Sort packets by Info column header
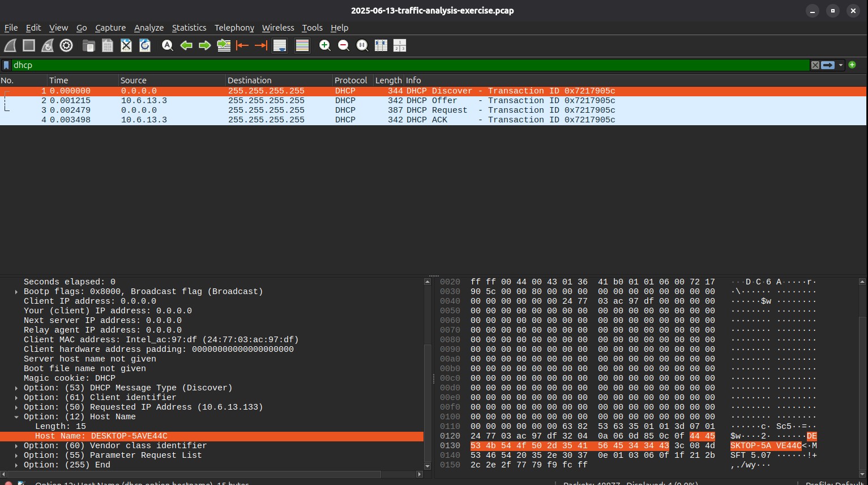 pyautogui.click(x=635, y=80)
